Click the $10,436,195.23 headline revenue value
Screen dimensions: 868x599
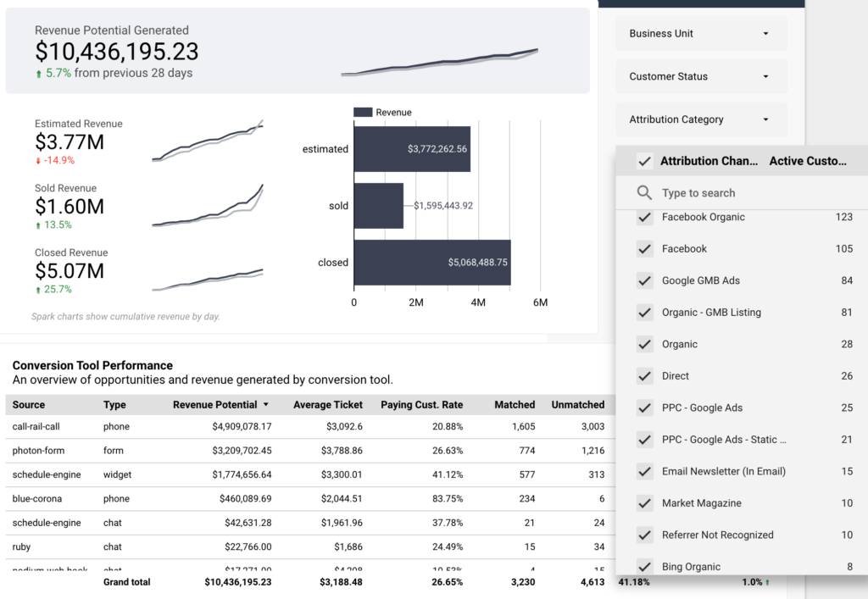coord(117,52)
